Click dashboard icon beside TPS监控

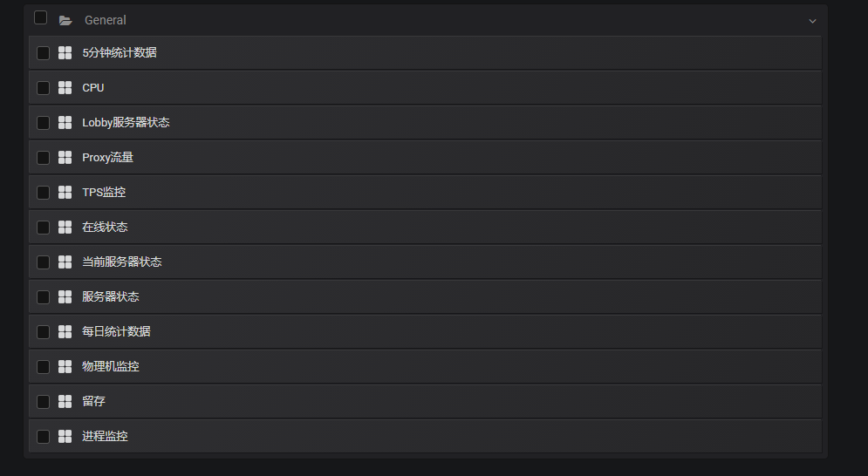point(65,192)
